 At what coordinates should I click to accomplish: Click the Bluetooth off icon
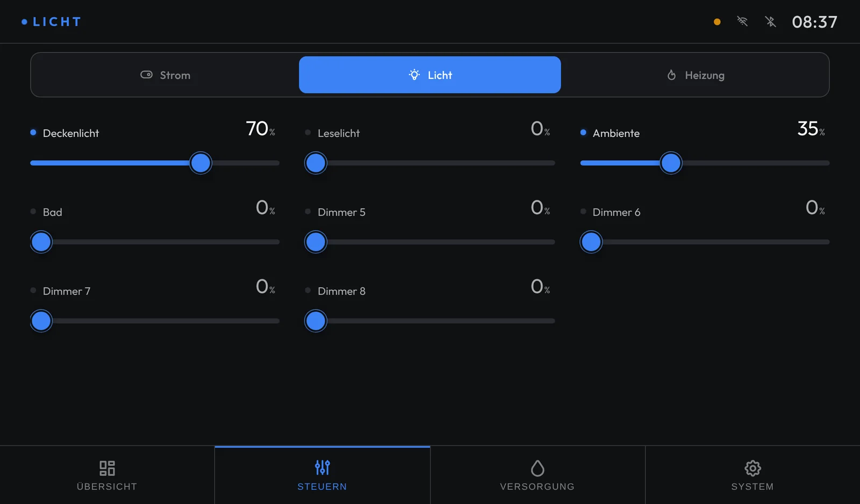coord(770,21)
